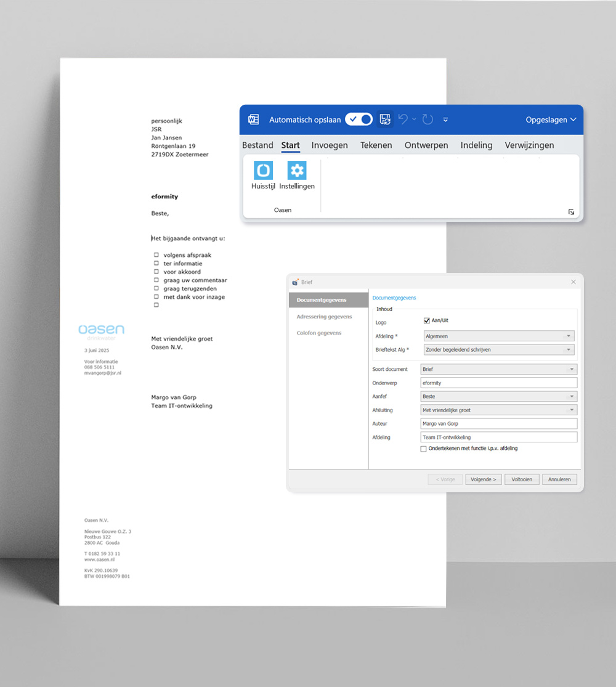Toggle the Automatisch opslaan switch
Image resolution: width=616 pixels, height=687 pixels.
click(359, 120)
